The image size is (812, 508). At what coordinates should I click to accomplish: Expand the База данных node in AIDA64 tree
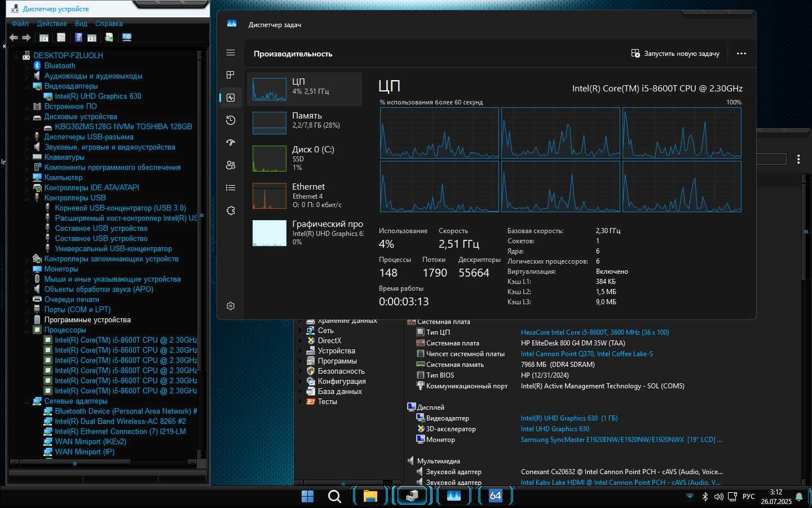coord(301,392)
